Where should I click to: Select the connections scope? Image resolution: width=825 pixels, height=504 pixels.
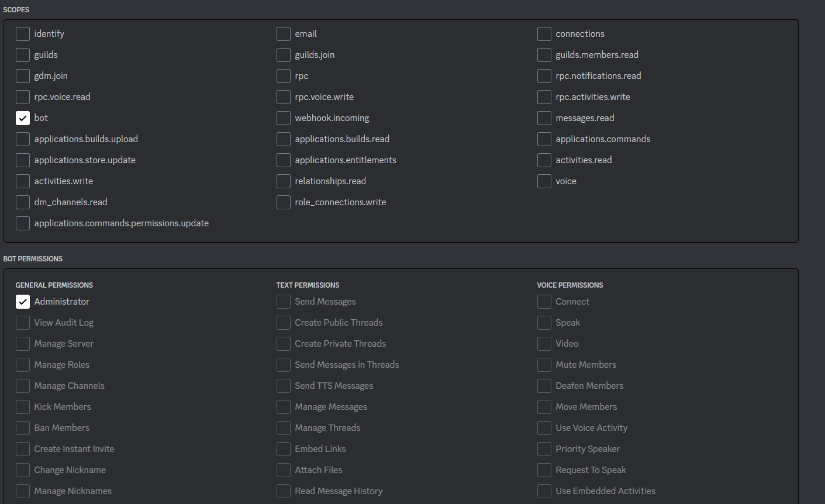[x=544, y=33]
